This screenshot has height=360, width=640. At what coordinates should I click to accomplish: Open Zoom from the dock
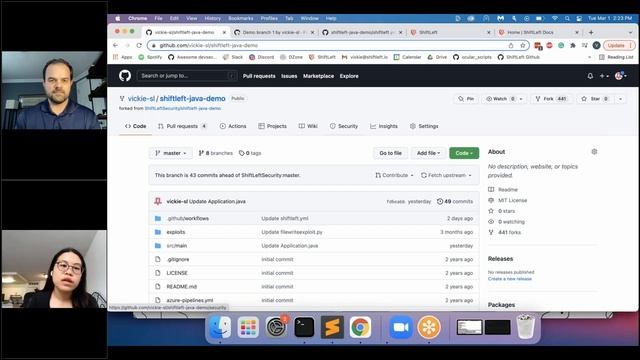(x=400, y=327)
